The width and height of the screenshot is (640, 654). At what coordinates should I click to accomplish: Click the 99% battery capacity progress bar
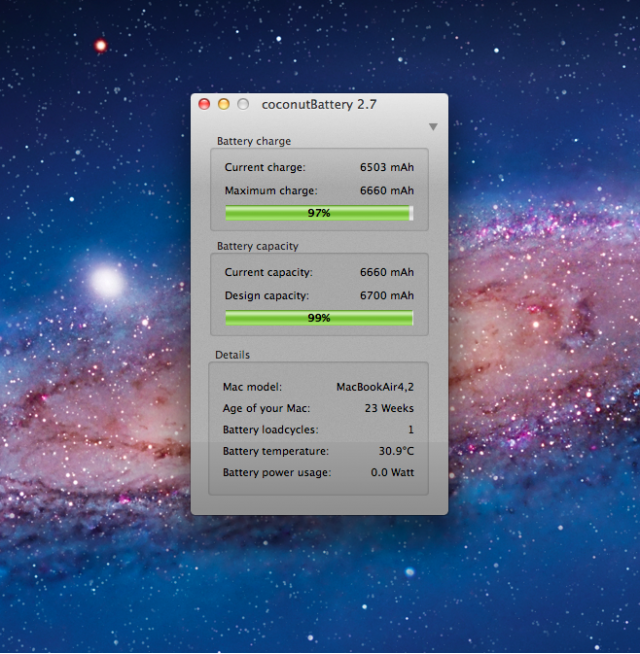pyautogui.click(x=319, y=318)
